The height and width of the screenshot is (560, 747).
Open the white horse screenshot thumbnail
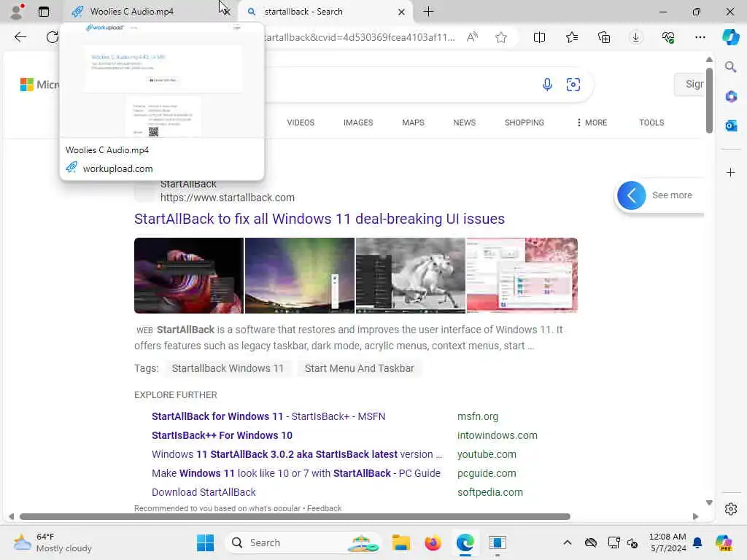(411, 275)
